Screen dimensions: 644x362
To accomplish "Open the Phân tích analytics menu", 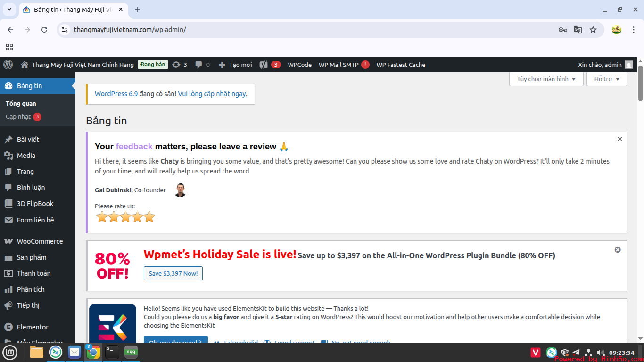I will click(33, 289).
